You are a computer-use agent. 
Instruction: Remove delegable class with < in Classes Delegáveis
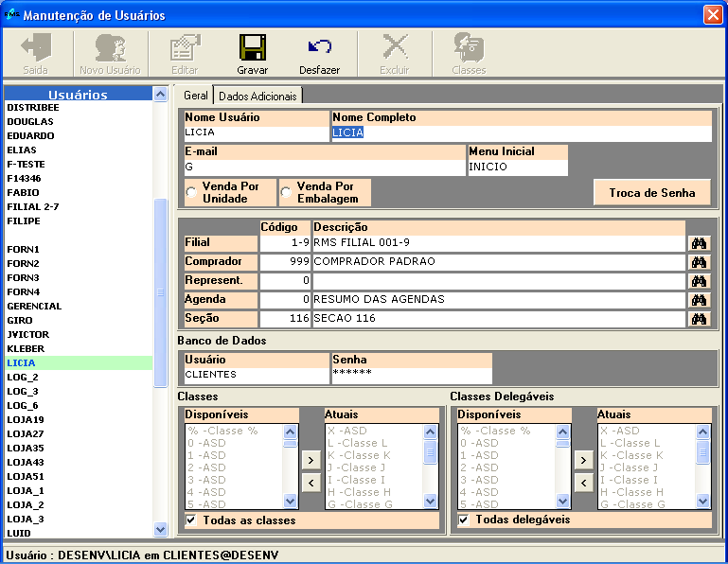pos(583,483)
